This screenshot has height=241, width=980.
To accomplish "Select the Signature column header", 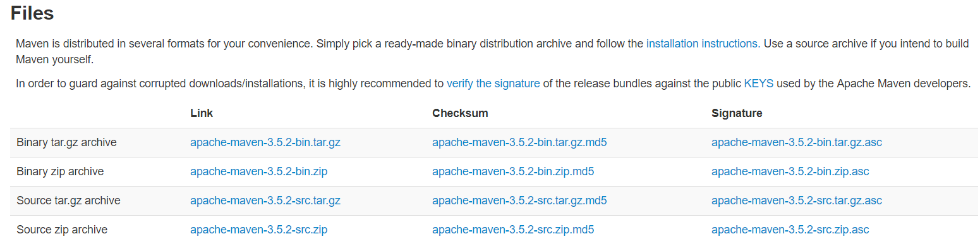I will coord(737,113).
